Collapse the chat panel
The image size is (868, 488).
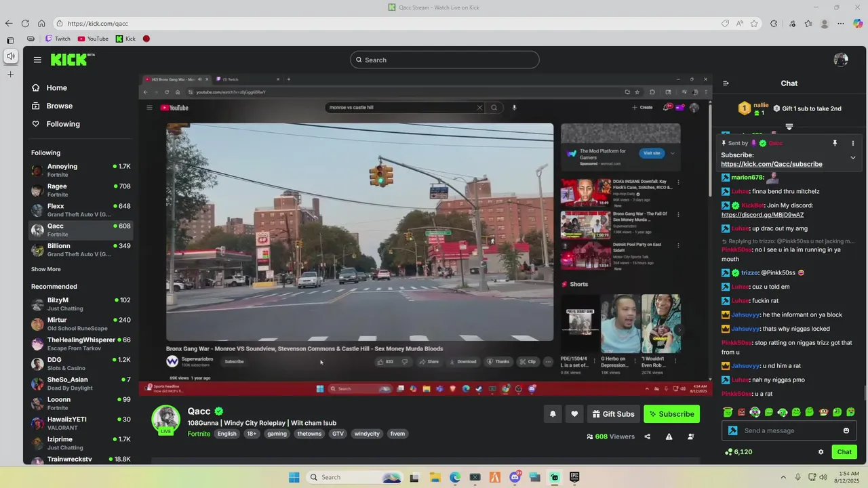[726, 83]
